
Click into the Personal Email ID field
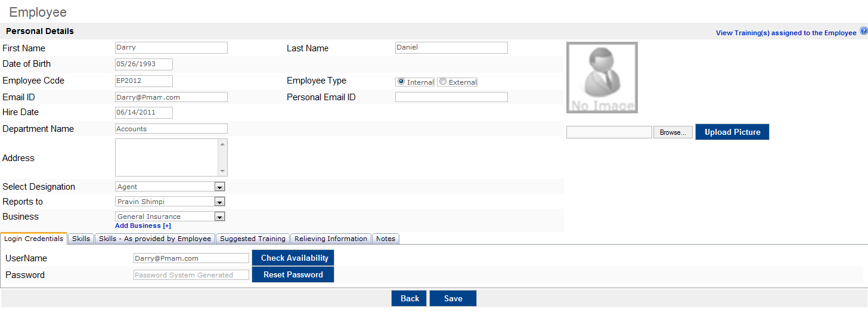tap(451, 97)
